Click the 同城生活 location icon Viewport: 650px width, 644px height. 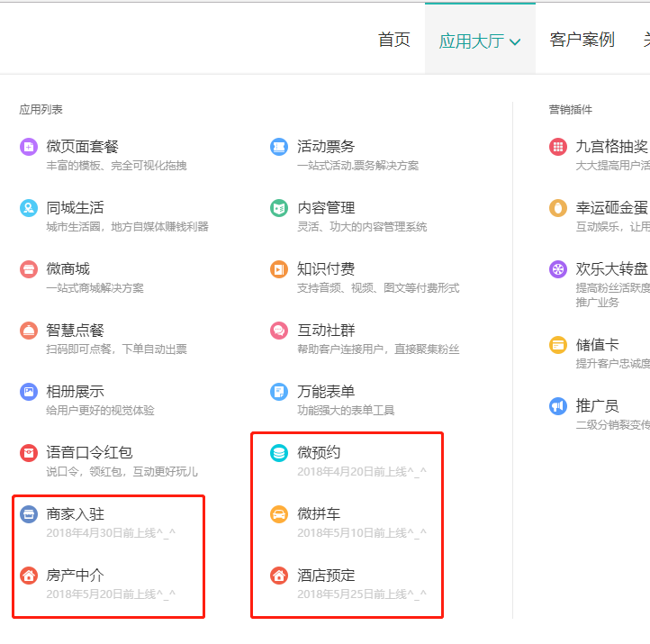tap(29, 208)
